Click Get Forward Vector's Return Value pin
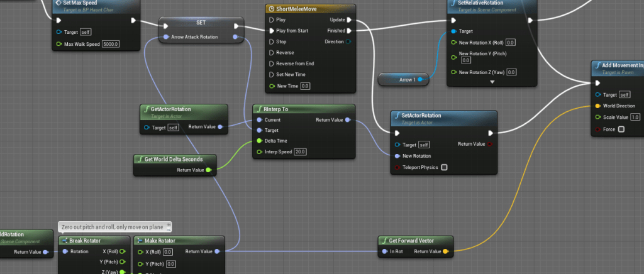This screenshot has height=274, width=644. (445, 252)
